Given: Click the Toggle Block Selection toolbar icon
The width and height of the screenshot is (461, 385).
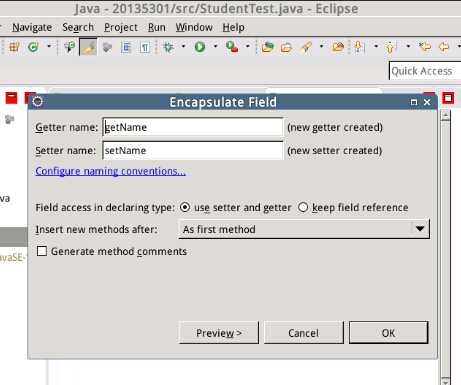Looking at the screenshot, I should pyautogui.click(x=126, y=47).
